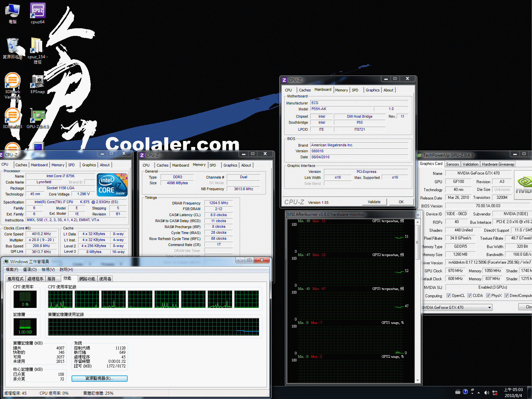Viewport: 532px width, 399px height.
Task: Click the P55H-AK model field
Action: click(341, 109)
